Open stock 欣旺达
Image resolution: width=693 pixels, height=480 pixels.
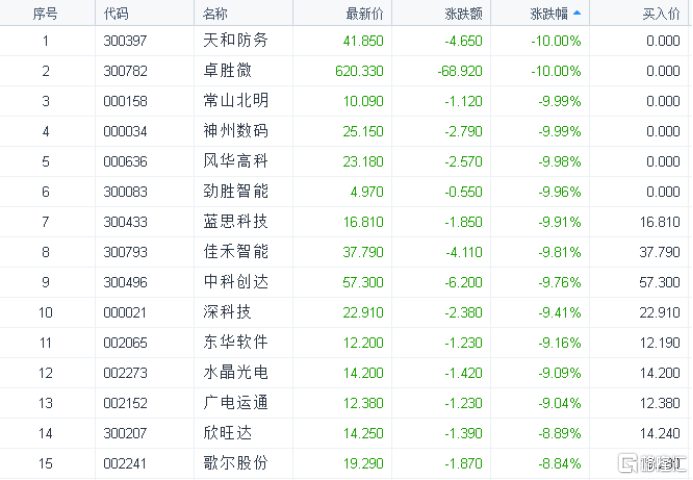[x=227, y=433]
